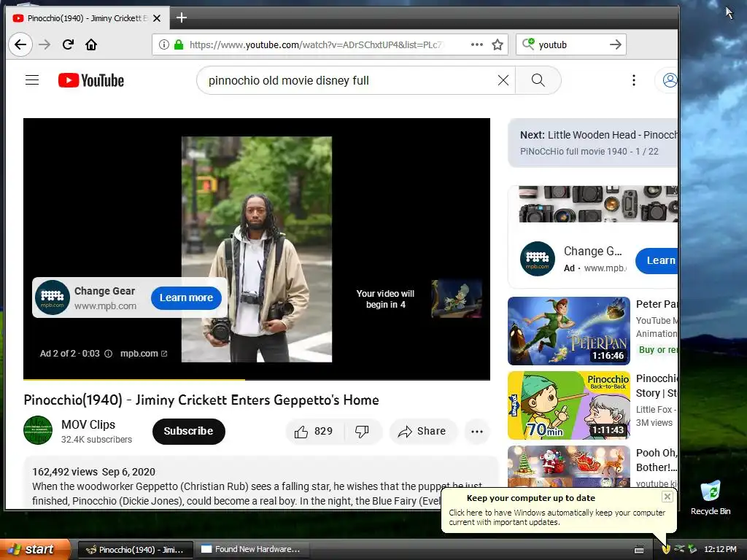Share the video with Share button

(422, 432)
